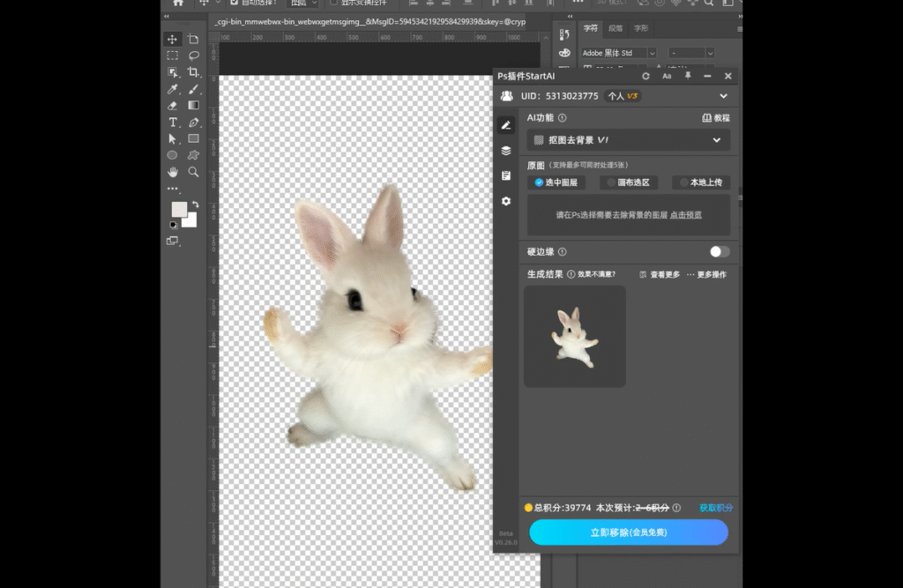
Task: Select the Rectangular Marquee tool
Action: 172,56
